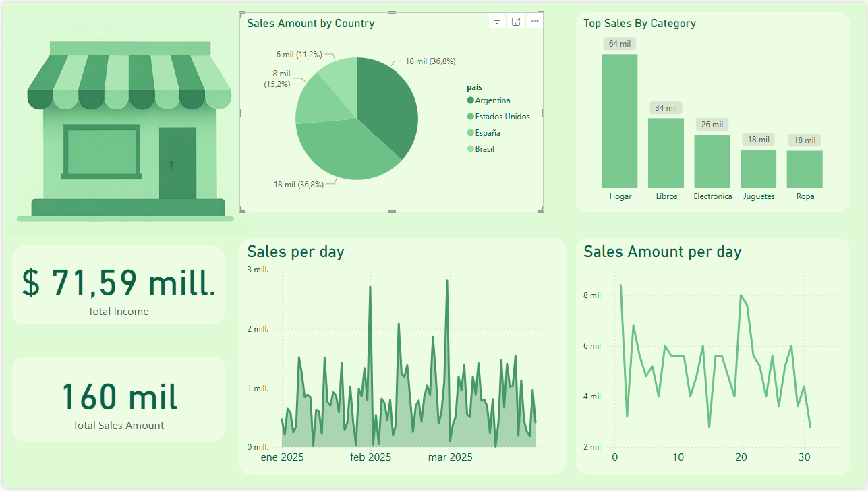Grab the pie visual's bottom-right resize handle
This screenshot has width=868, height=491.
coord(542,211)
